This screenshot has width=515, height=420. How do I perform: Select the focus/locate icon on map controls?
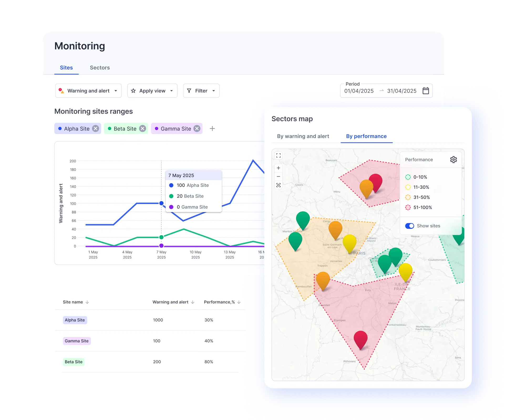[x=279, y=185]
